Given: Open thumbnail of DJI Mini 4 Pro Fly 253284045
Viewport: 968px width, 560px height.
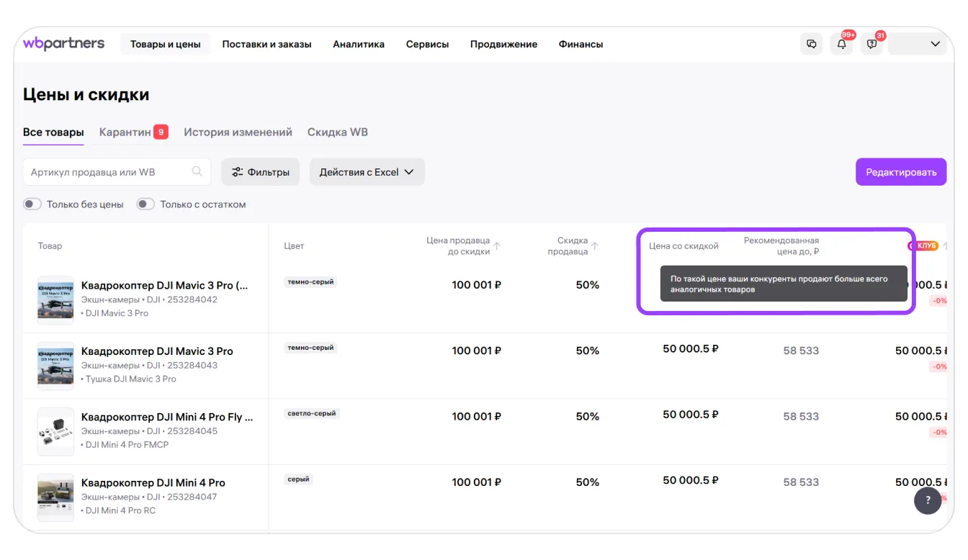Looking at the screenshot, I should point(55,431).
